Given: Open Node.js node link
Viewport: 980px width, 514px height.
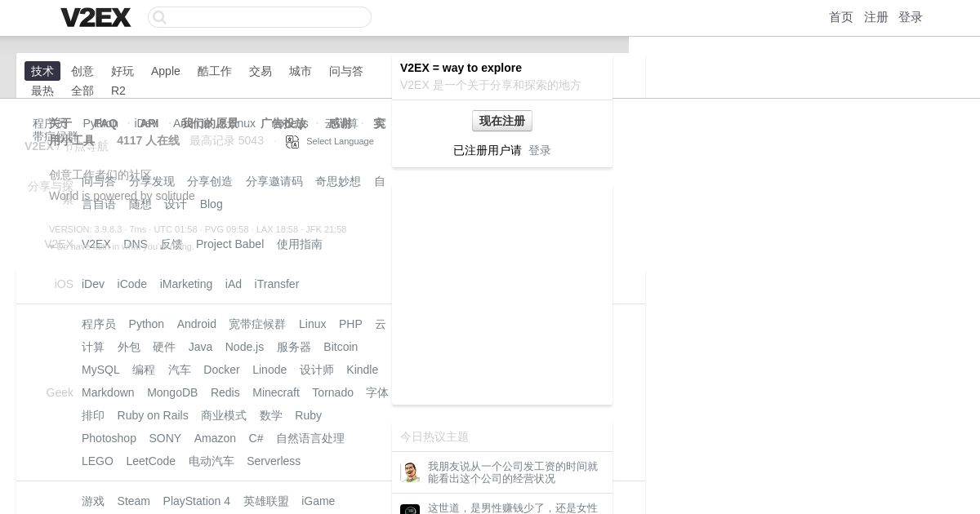Looking at the screenshot, I should [x=245, y=347].
